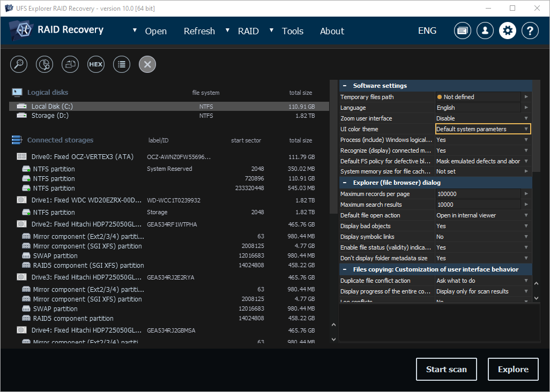This screenshot has width=550, height=392.
Task: Open Default FS policy for defective blocks dropdown
Action: point(483,161)
